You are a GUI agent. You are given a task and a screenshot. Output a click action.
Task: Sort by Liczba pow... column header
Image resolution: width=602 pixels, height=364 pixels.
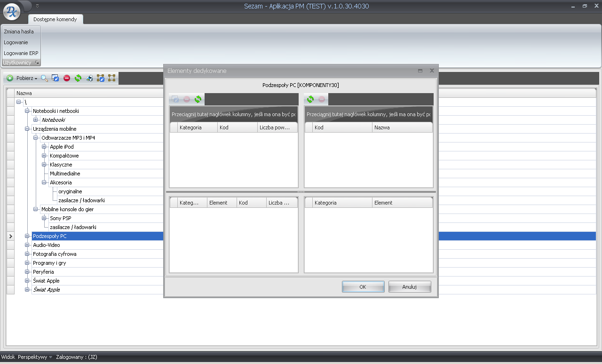pos(277,127)
